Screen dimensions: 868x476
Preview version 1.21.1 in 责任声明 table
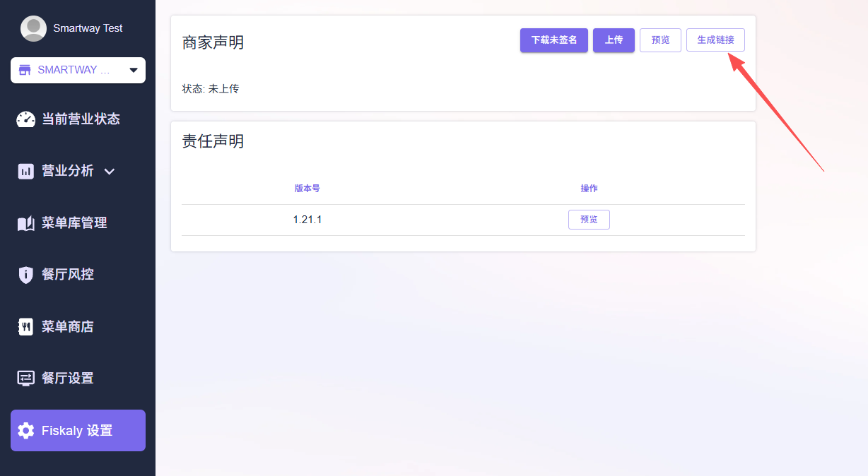(589, 220)
